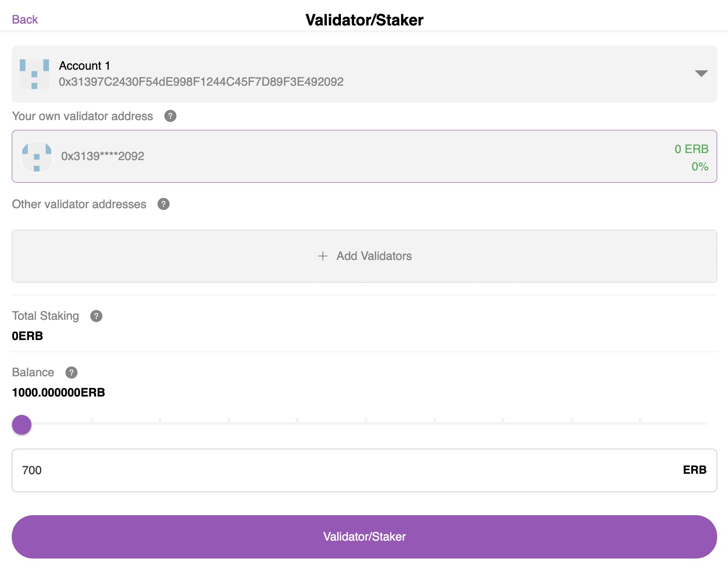Select the round avatar of validator 0x3139****2092
The image size is (728, 583).
tap(37, 157)
